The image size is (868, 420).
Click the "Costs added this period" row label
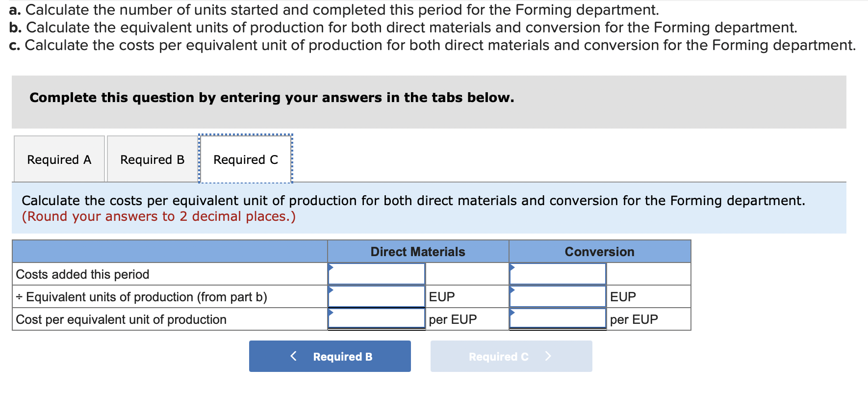[x=82, y=274]
